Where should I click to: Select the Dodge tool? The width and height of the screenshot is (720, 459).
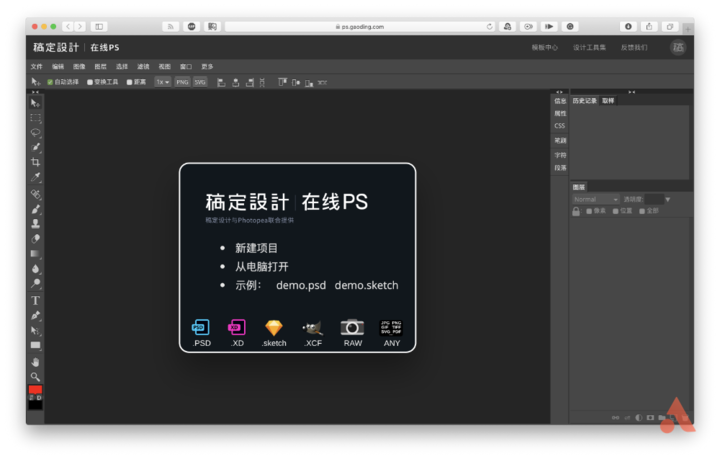tap(35, 284)
